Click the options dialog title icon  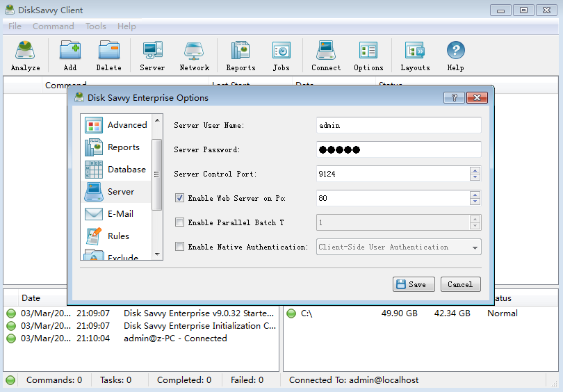tap(79, 97)
